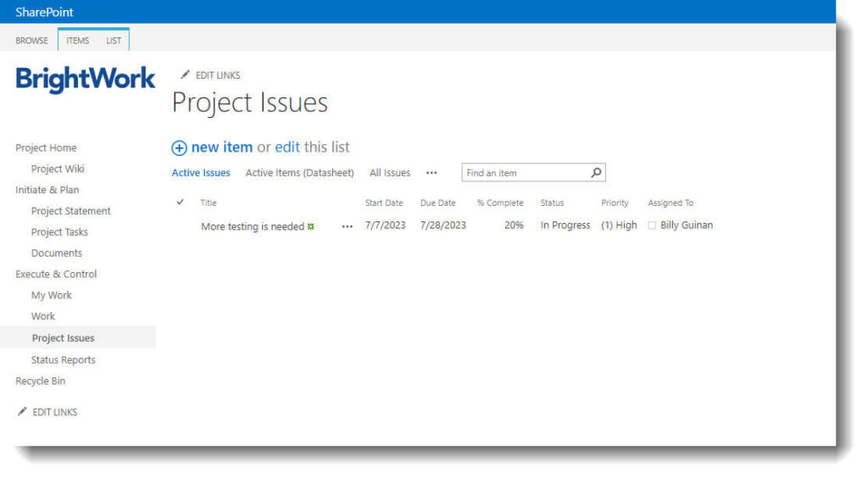Viewport: 868px width, 478px height.
Task: Switch to the ITEMS ribbon tab
Action: pos(78,41)
